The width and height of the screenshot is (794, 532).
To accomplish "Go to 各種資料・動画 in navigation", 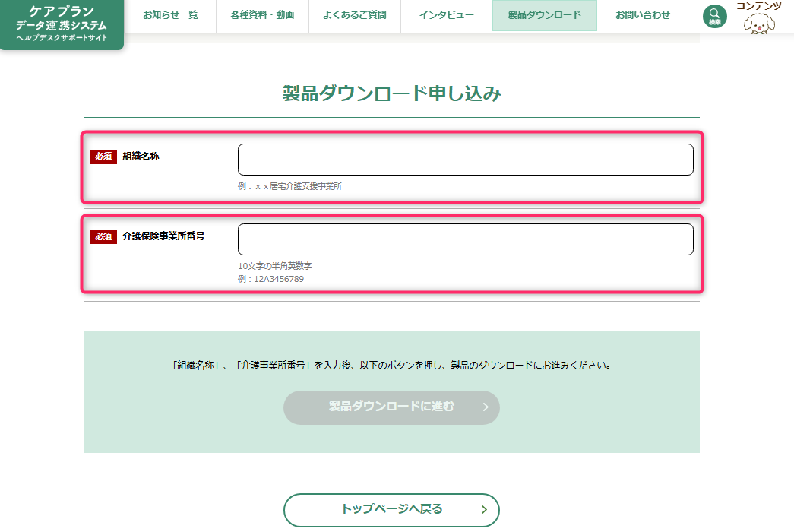I will tap(261, 15).
